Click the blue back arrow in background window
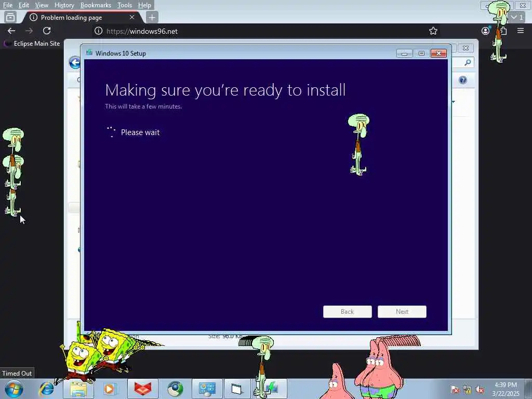 (75, 63)
